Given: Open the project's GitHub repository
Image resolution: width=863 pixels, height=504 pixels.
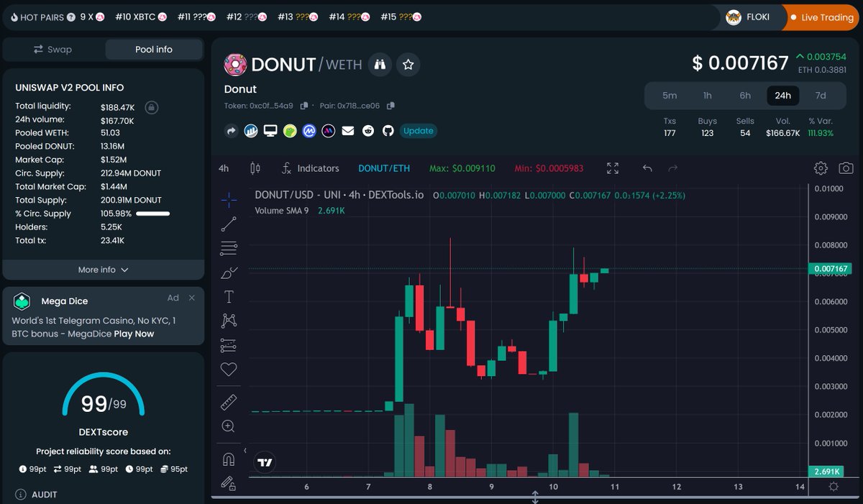Looking at the screenshot, I should pyautogui.click(x=388, y=131).
